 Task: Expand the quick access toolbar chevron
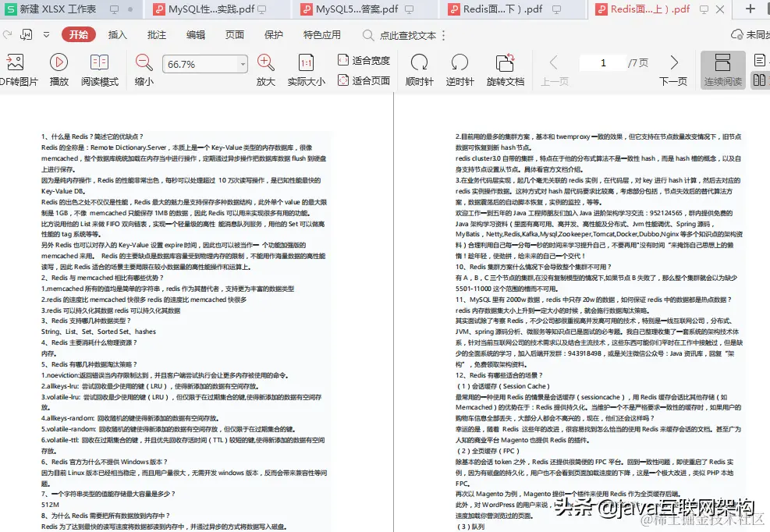47,35
